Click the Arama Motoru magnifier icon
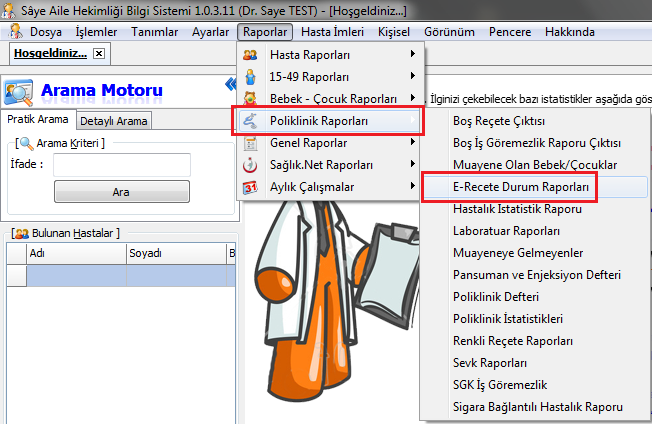 point(19,91)
